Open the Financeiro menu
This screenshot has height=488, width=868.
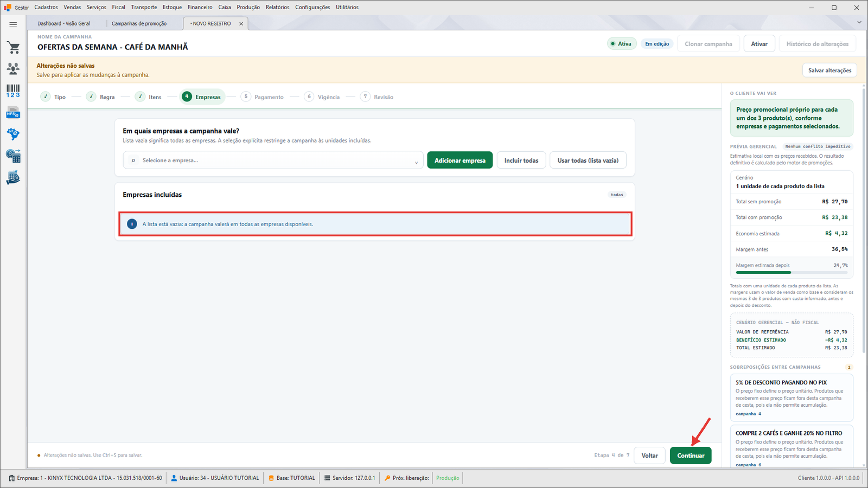click(200, 7)
